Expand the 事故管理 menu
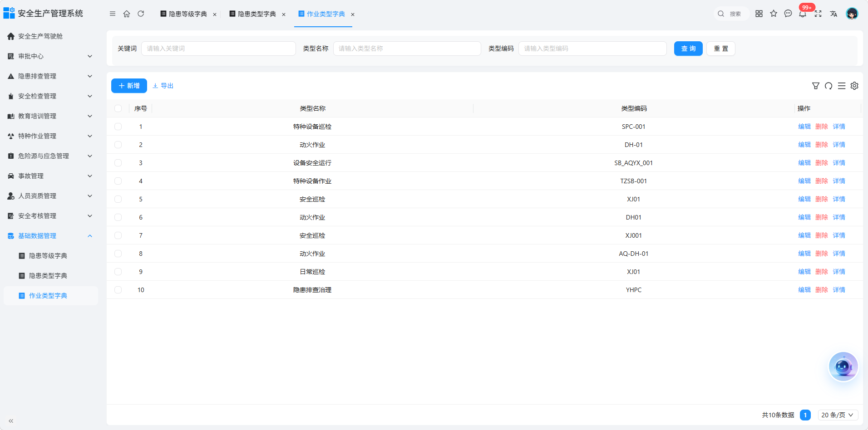868x430 pixels. [50, 176]
